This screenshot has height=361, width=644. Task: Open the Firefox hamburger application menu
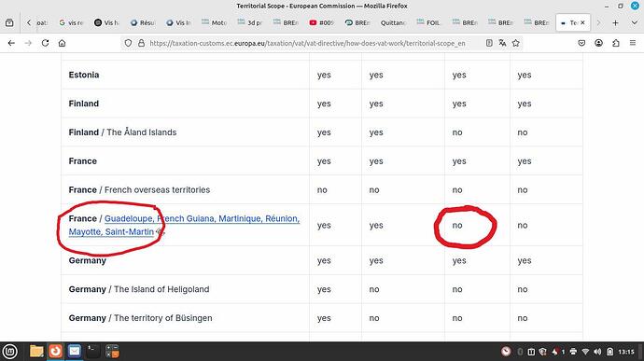[x=633, y=43]
